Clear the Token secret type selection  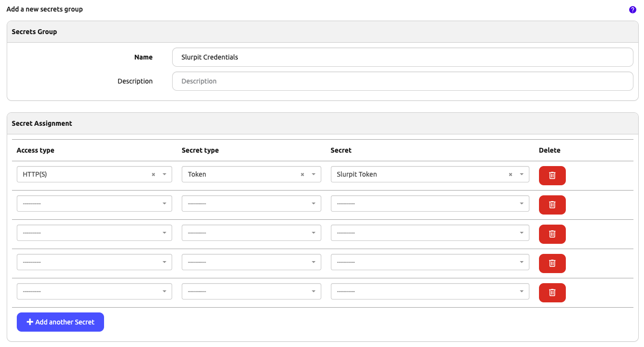coord(302,175)
